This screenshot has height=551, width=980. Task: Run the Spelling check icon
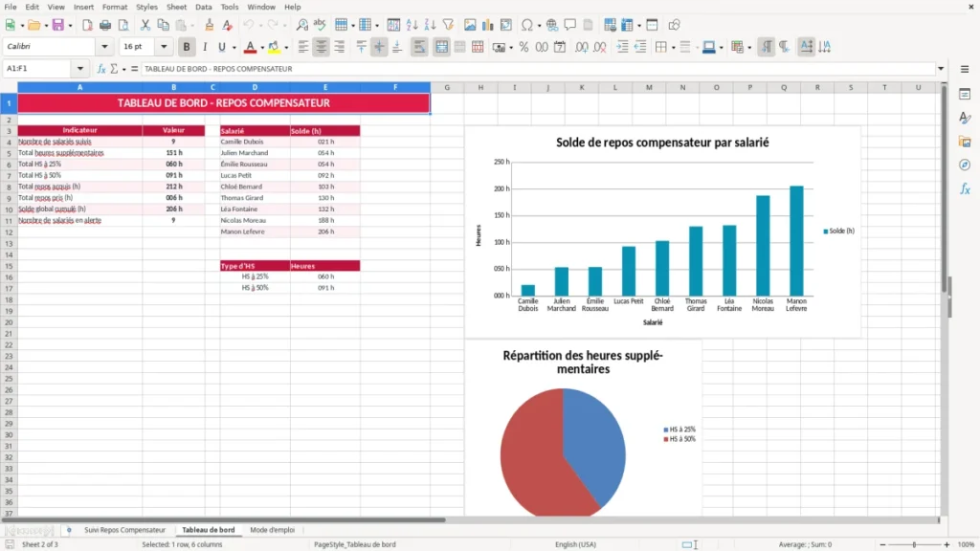click(320, 25)
